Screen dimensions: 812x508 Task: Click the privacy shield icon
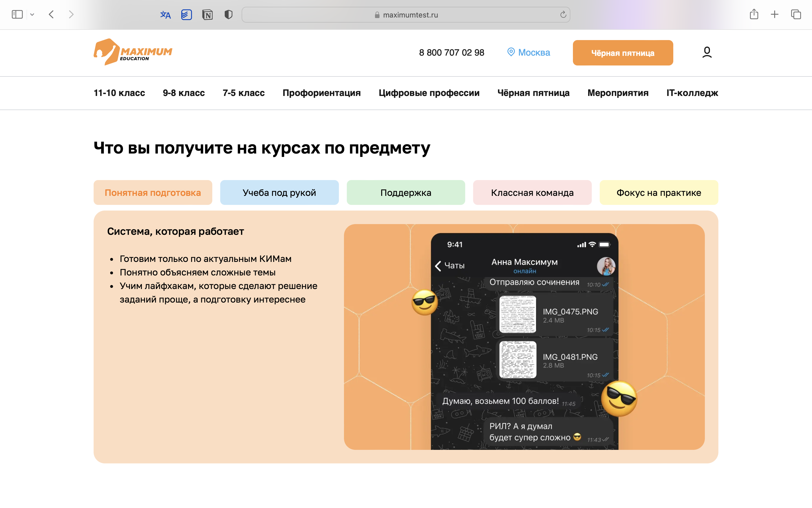[228, 15]
